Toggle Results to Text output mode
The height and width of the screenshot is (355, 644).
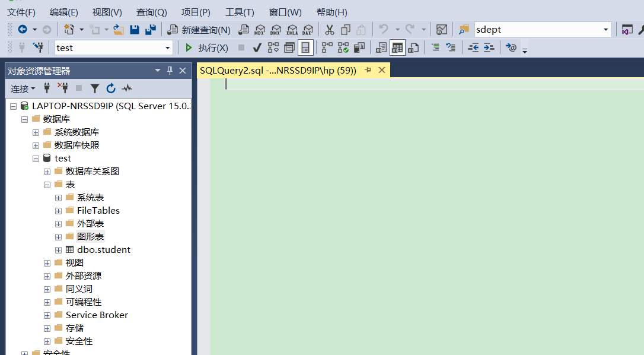(x=381, y=47)
